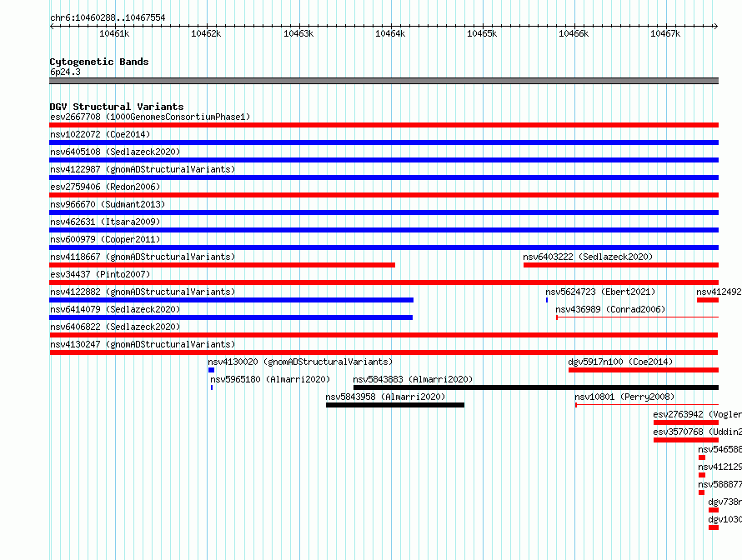Select the esv3570768 variant label
Image resolution: width=742 pixels, height=560 pixels.
(698, 432)
